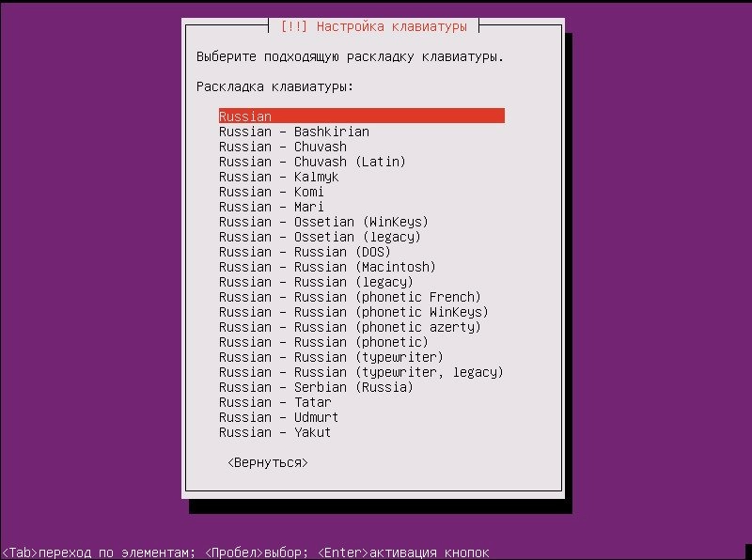Image resolution: width=752 pixels, height=560 pixels.
Task: Choose the Russian - Mari layout
Action: (271, 207)
